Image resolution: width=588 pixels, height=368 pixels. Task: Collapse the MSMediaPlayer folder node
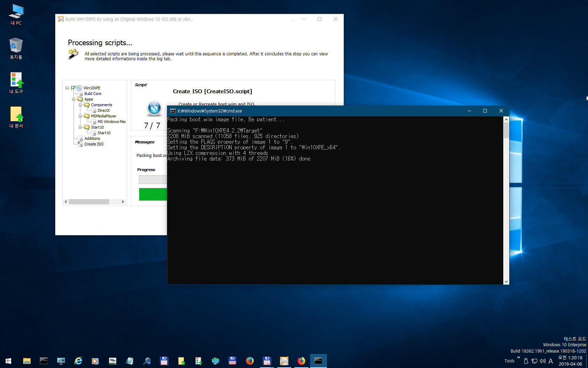click(80, 116)
